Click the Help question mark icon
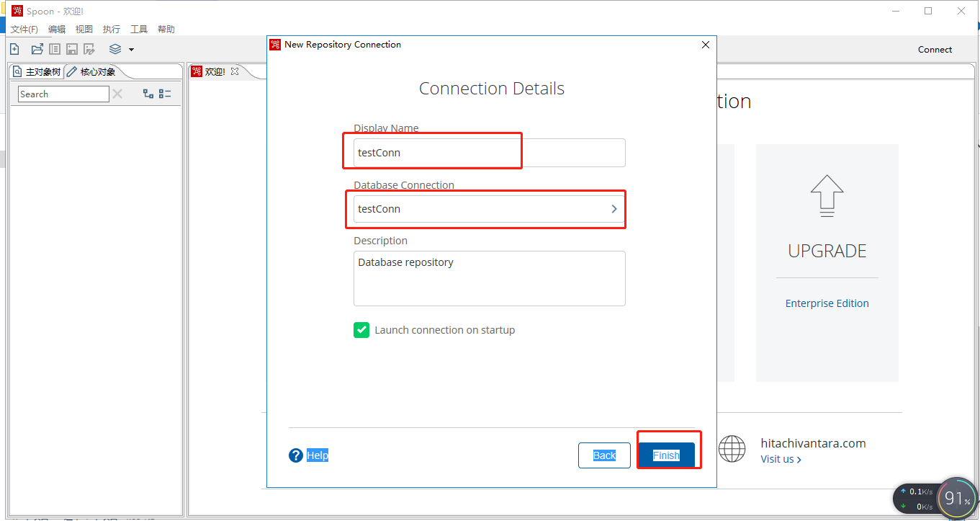 coord(296,455)
